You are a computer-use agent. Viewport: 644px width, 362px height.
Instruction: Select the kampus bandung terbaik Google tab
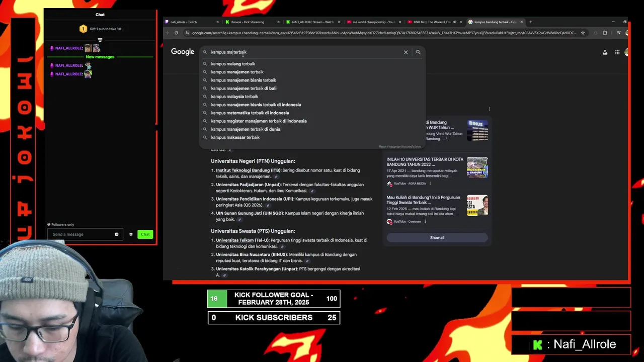(496, 22)
